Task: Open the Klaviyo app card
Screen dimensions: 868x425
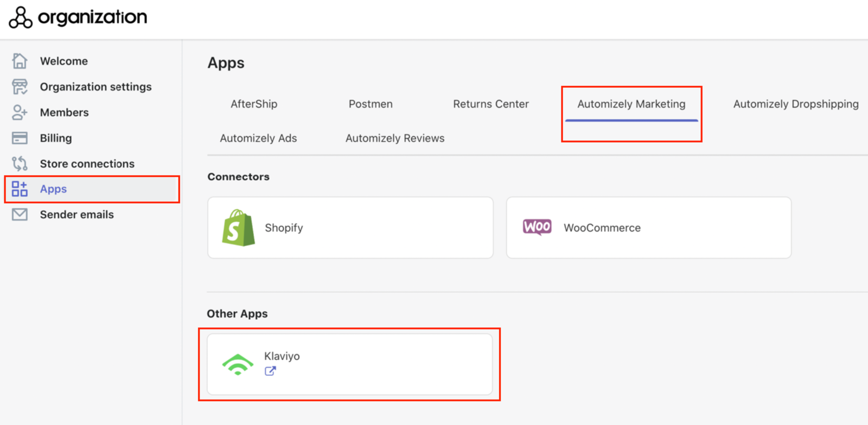Action: [x=350, y=364]
